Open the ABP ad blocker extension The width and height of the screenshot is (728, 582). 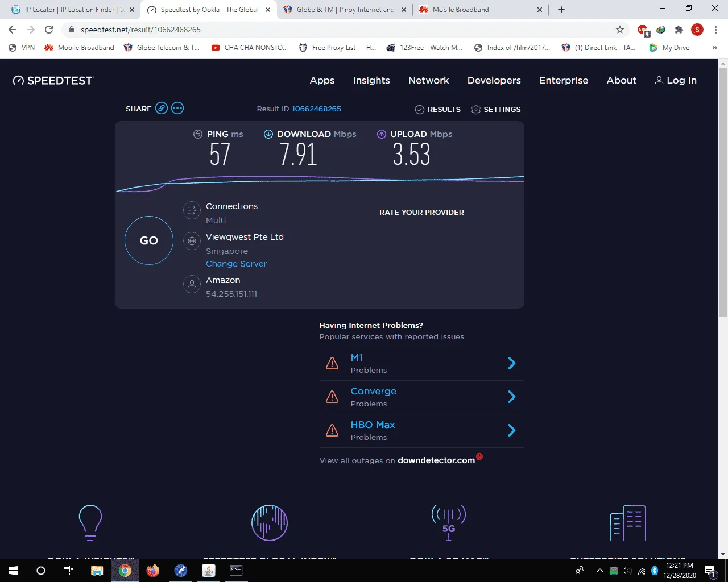tap(643, 30)
